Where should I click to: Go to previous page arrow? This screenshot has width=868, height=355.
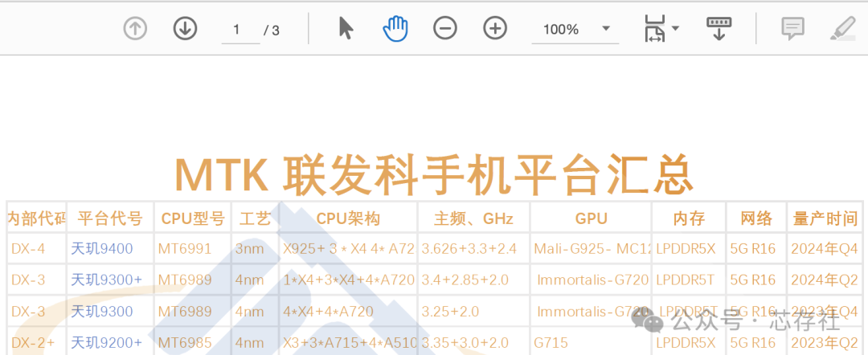[x=135, y=29]
